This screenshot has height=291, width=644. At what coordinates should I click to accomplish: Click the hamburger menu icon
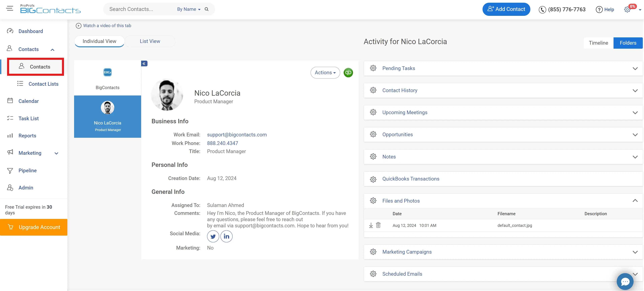click(x=10, y=8)
